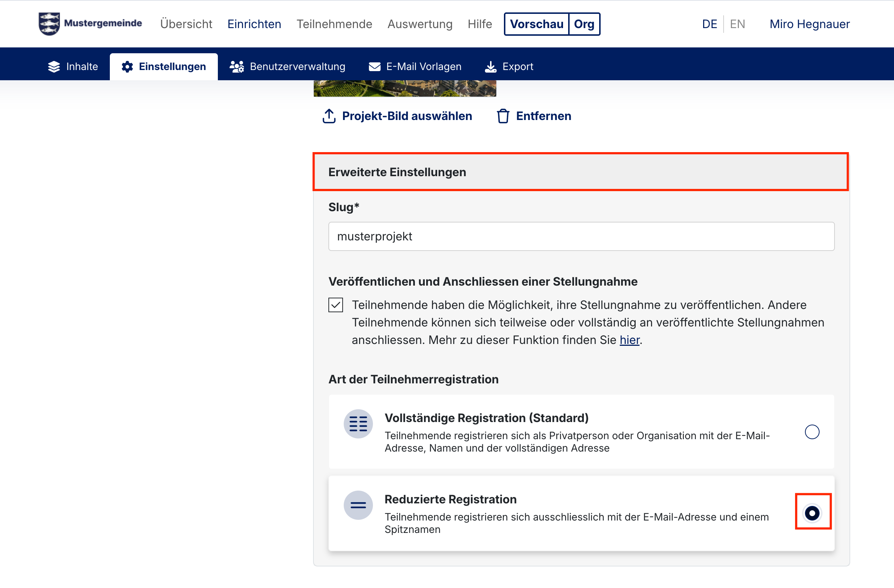Click into the Slug input field
Screen dimensions: 894x588
click(581, 236)
